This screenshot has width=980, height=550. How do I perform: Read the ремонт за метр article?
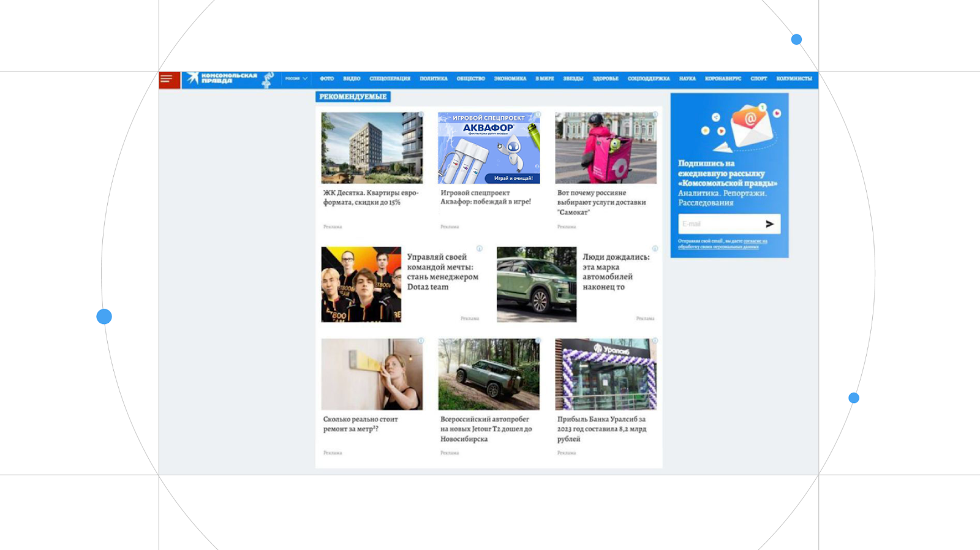pos(361,424)
